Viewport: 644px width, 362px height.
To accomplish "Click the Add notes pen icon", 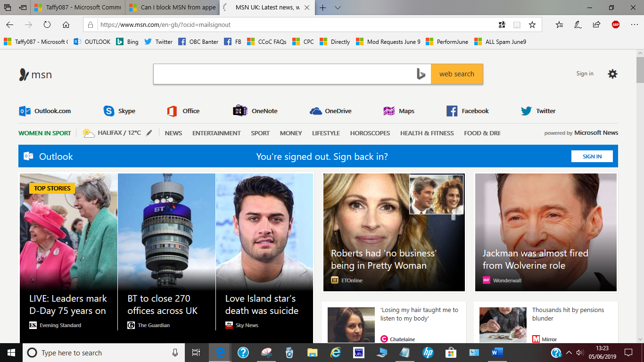I will pos(578,25).
